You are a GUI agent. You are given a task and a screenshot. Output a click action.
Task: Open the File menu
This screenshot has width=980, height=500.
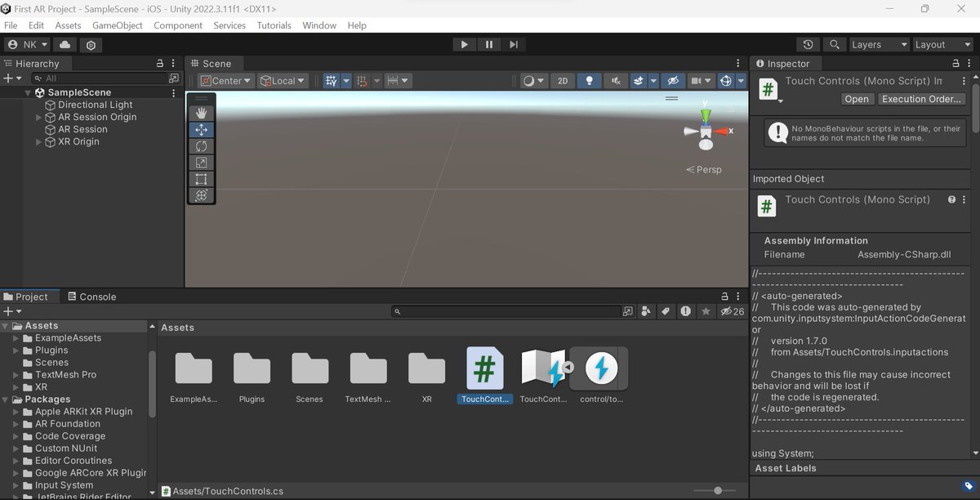pyautogui.click(x=11, y=25)
